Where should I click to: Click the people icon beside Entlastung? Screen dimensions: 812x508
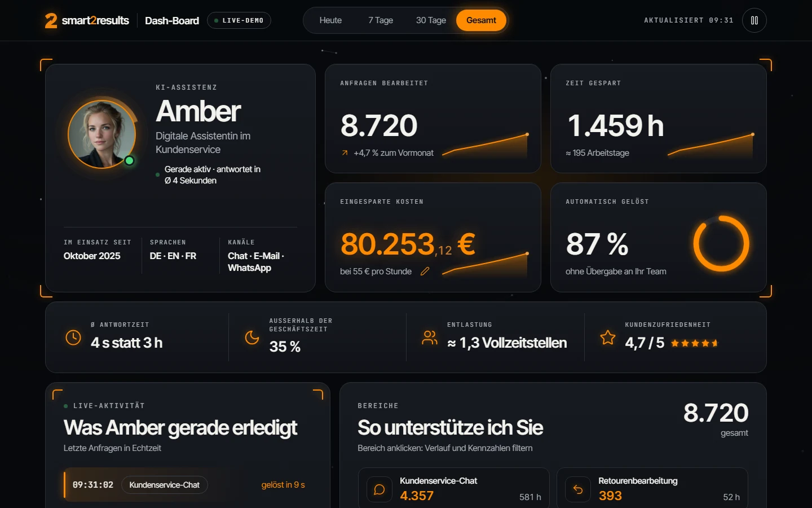pyautogui.click(x=430, y=338)
